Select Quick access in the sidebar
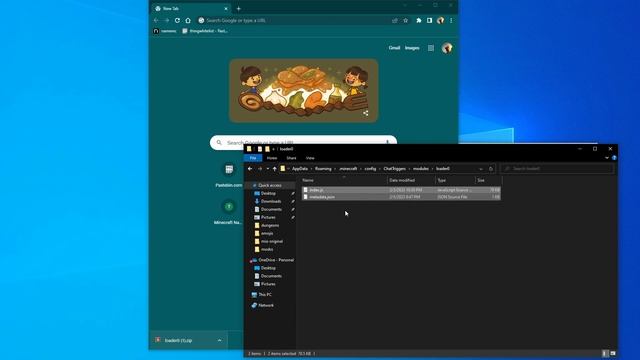Viewport: 640px width, 360px height. point(270,186)
